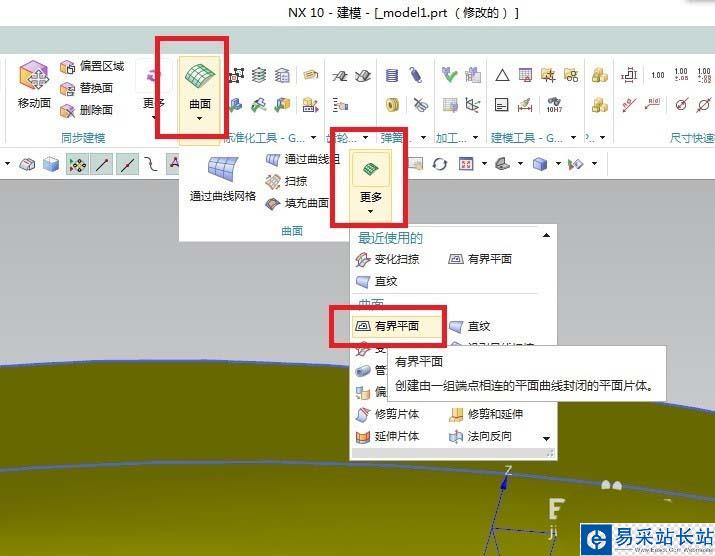Click the 同步建模 group label

(x=83, y=138)
